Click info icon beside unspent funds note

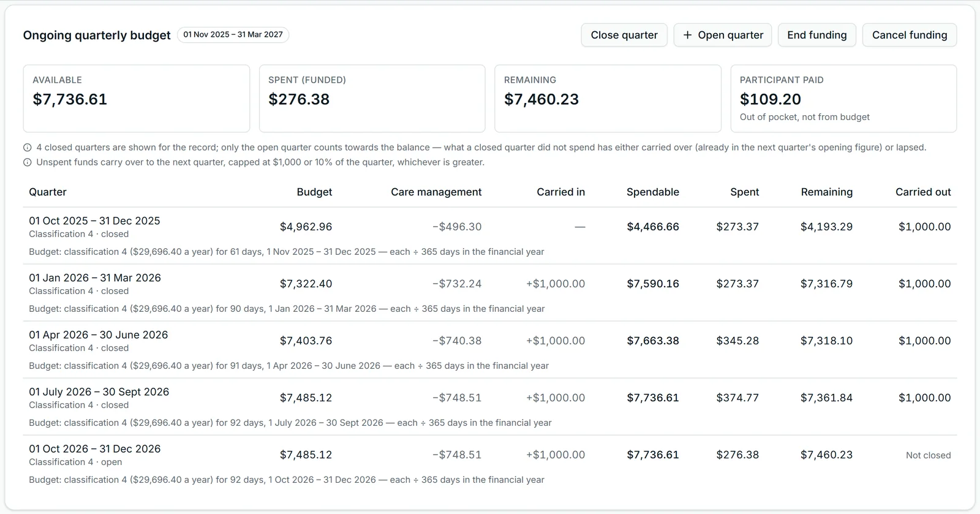[28, 162]
